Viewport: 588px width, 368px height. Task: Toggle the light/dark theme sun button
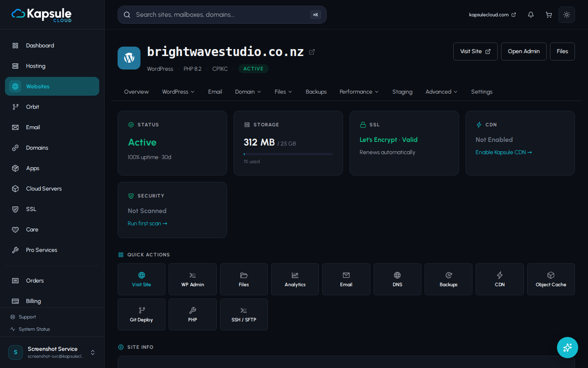pyautogui.click(x=567, y=15)
